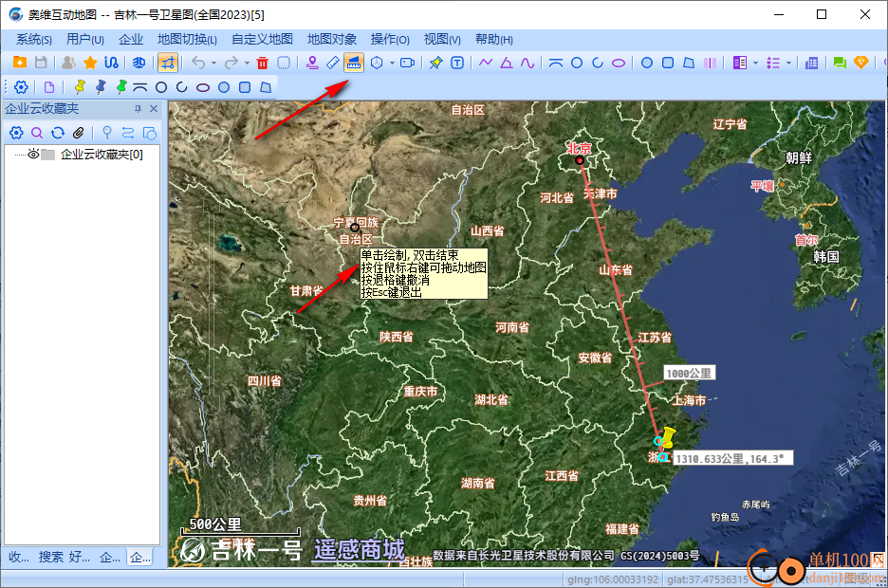This screenshot has width=888, height=588.
Task: Select the polyline drawing tool
Action: [x=486, y=63]
